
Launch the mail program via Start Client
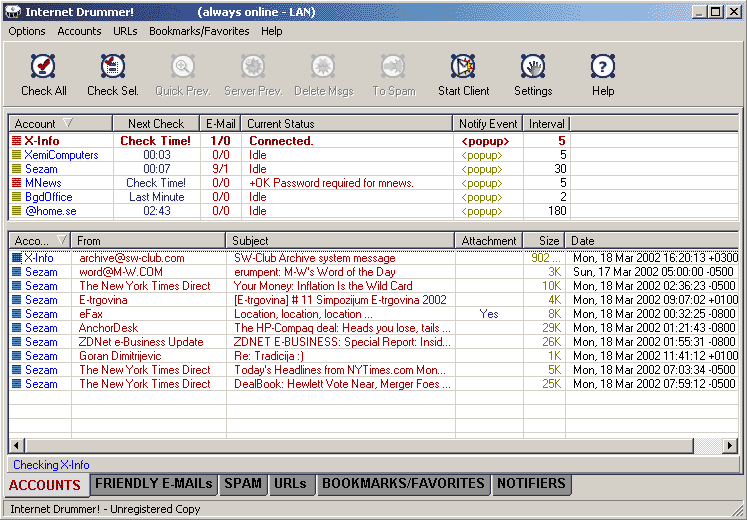tap(463, 66)
